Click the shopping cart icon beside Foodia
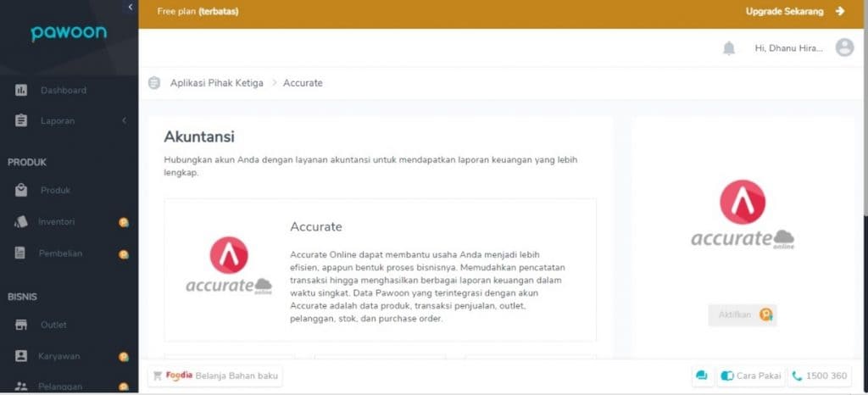Image resolution: width=868 pixels, height=395 pixels. 158,376
